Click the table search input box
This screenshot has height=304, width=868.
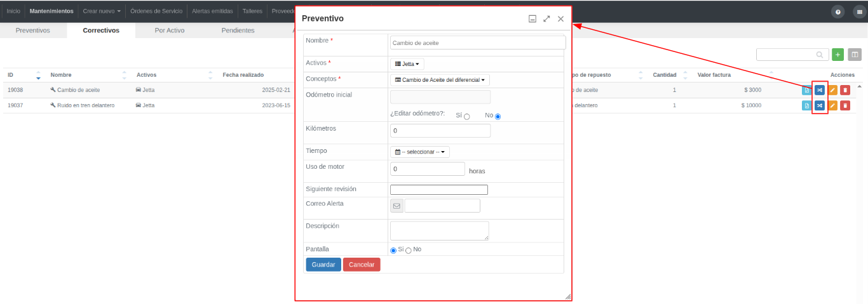tap(792, 55)
